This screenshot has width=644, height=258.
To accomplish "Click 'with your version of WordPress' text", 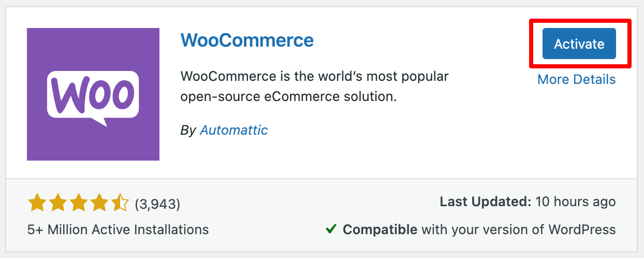I will (518, 229).
